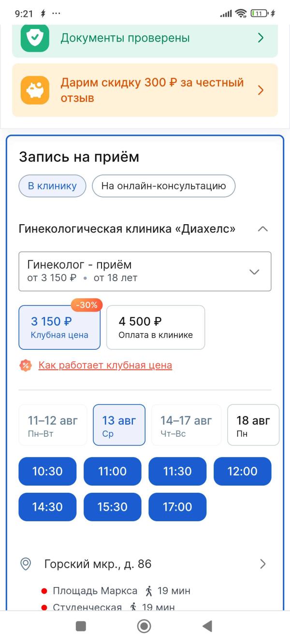
Task: Tap the orange piggy bank discount icon
Action: [35, 90]
